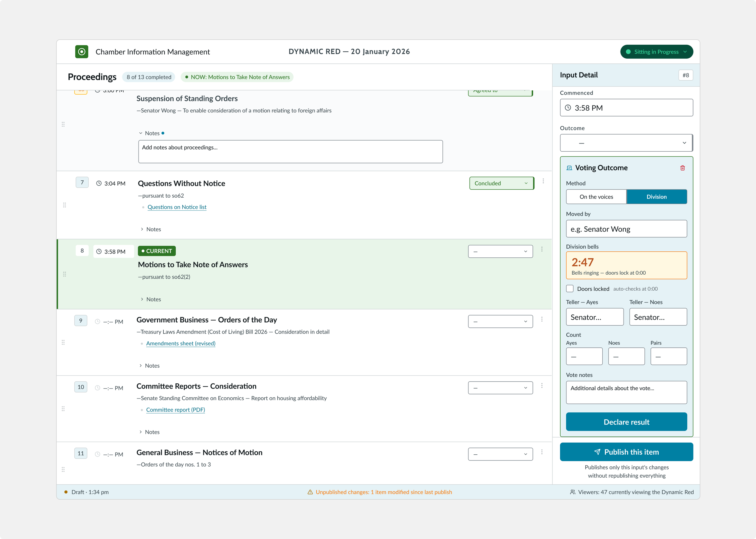
Task: Click the Teller — Noes field
Action: pyautogui.click(x=658, y=317)
